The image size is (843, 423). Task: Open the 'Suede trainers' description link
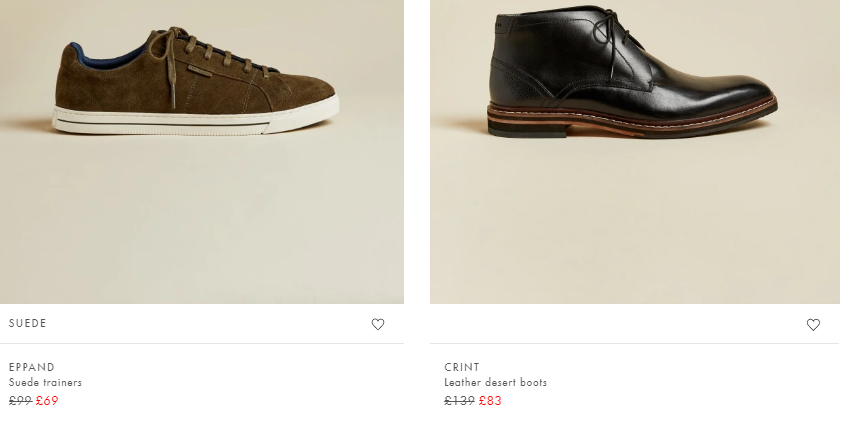coord(45,382)
